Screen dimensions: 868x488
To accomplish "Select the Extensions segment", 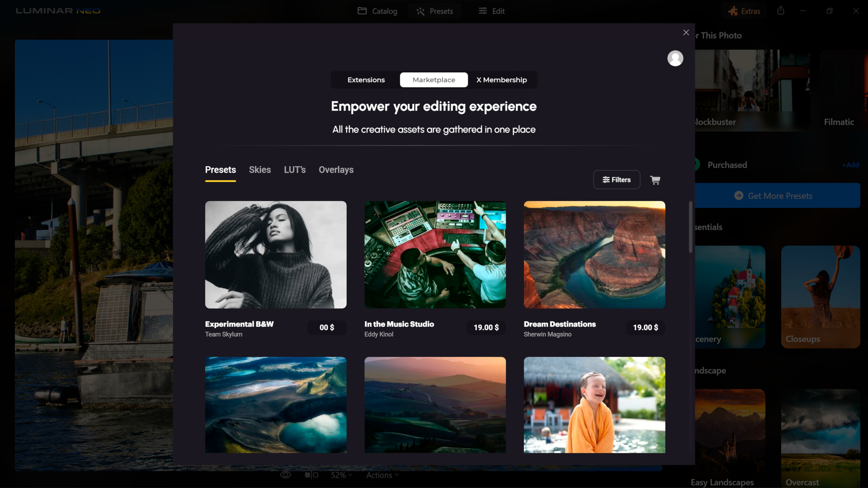I will [366, 80].
